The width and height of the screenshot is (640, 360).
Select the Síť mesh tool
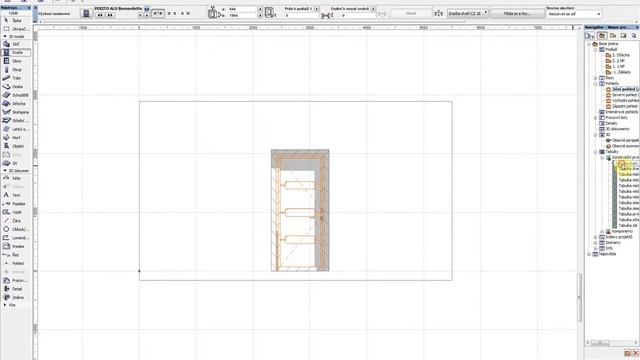(16, 163)
